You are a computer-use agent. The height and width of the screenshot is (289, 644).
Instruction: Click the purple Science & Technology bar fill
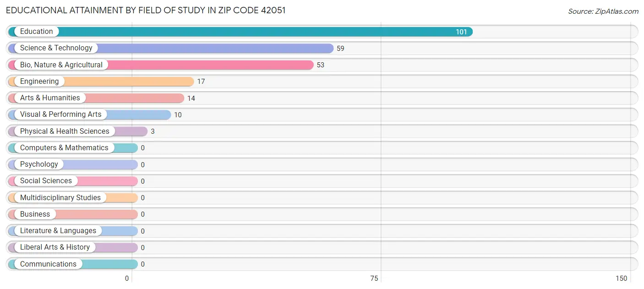tap(171, 48)
